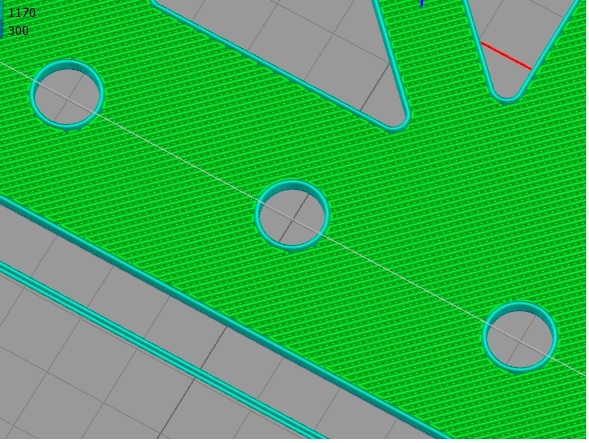This screenshot has width=589, height=443.
Task: Click the rounded tip of the red-line cutout
Action: pyautogui.click(x=506, y=98)
